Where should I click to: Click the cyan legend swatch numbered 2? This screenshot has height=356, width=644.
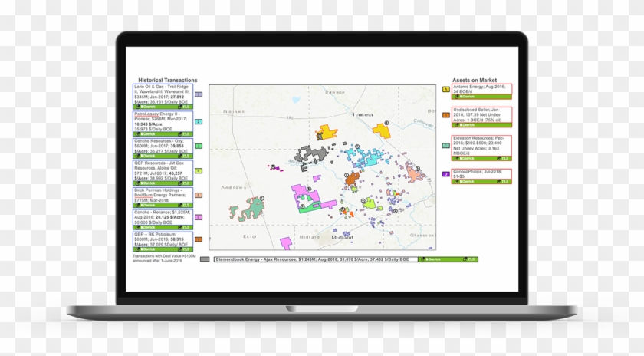pyautogui.click(x=198, y=120)
